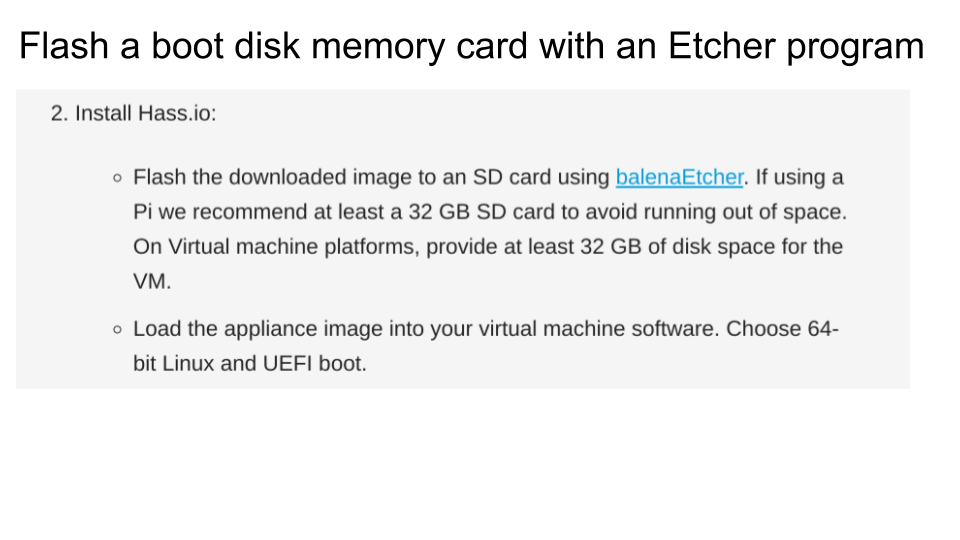Click the text "Flash the downloaded image to an SD card"

click(x=342, y=177)
